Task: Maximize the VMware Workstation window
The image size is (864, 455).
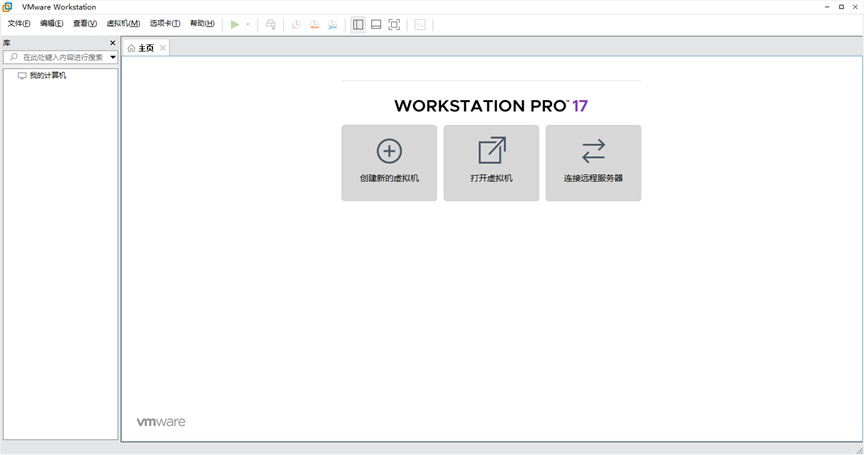Action: (x=841, y=7)
